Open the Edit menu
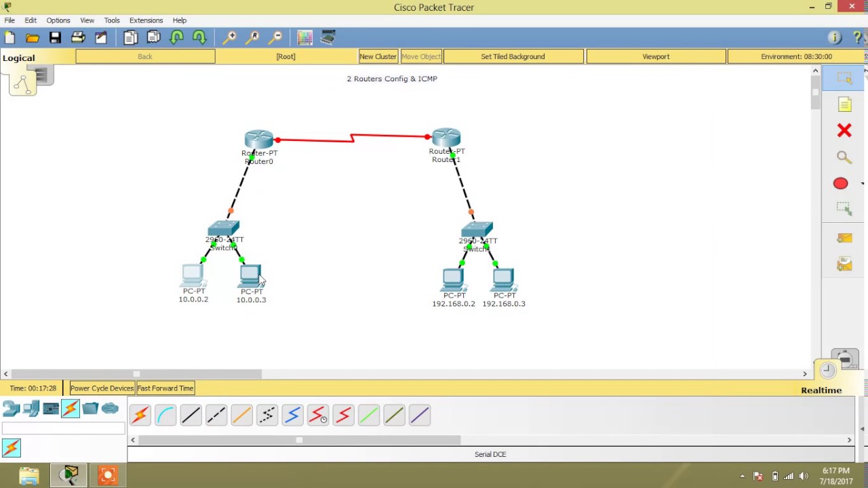This screenshot has height=488, width=868. pos(31,20)
